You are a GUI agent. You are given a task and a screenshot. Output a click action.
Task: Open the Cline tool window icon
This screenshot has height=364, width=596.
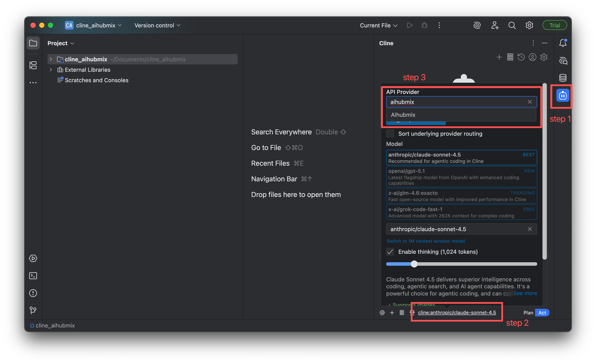562,96
